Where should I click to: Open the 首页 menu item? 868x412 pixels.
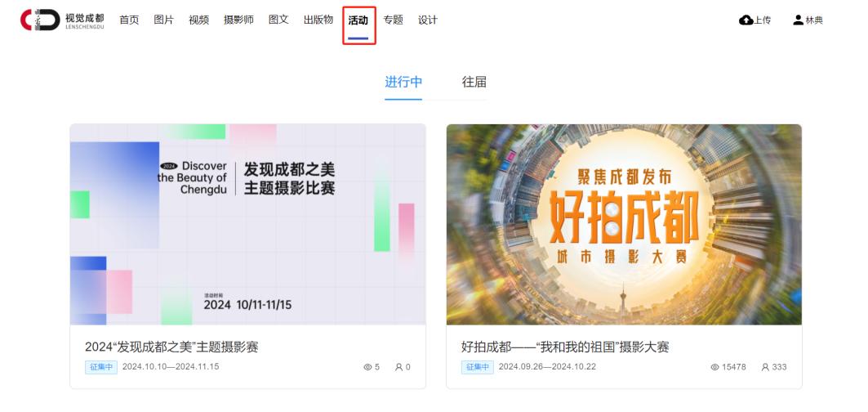(129, 20)
